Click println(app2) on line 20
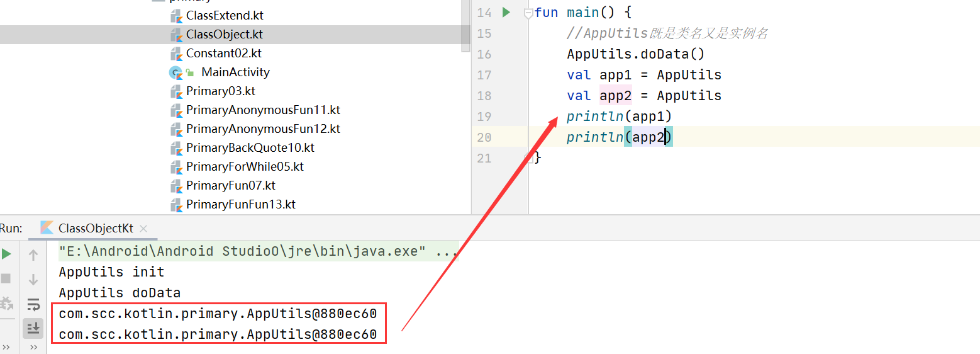This screenshot has height=354, width=980. pos(620,137)
